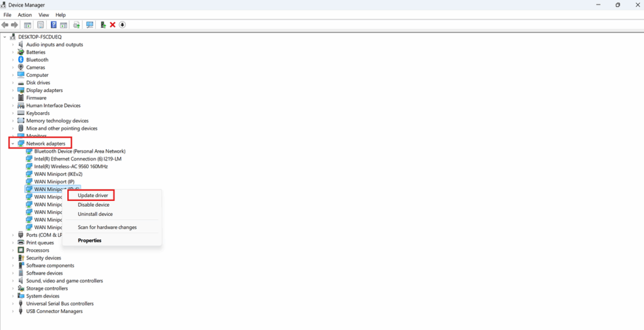Open the View menu
Screen dimensions: 644x330
[43, 15]
